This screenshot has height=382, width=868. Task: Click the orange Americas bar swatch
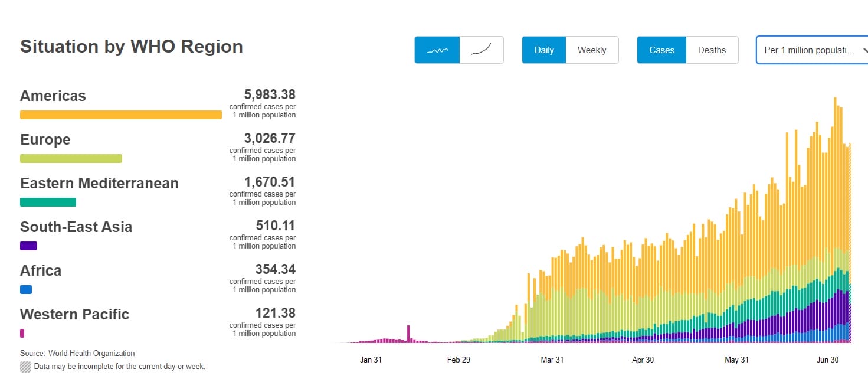pyautogui.click(x=121, y=115)
